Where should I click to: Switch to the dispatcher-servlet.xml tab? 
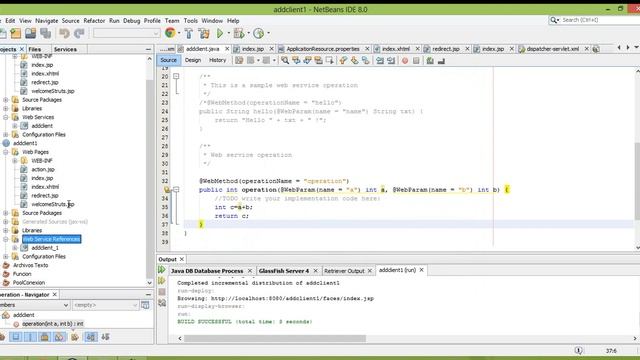[552, 49]
